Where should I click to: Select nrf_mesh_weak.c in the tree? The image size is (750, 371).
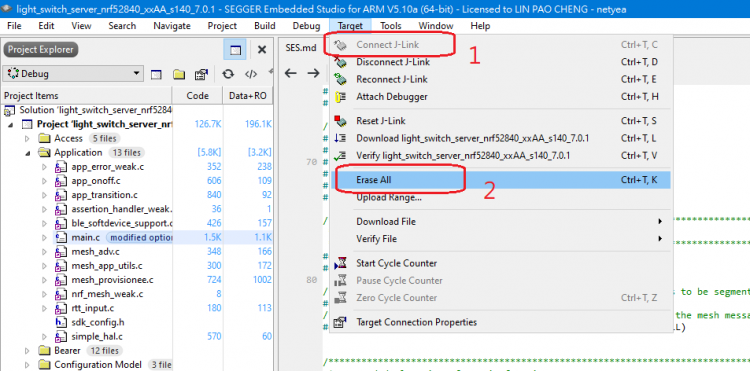click(107, 294)
